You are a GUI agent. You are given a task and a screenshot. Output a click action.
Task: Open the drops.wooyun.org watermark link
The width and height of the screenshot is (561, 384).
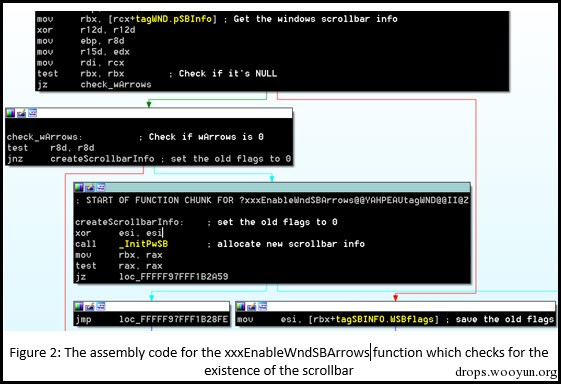[506, 372]
